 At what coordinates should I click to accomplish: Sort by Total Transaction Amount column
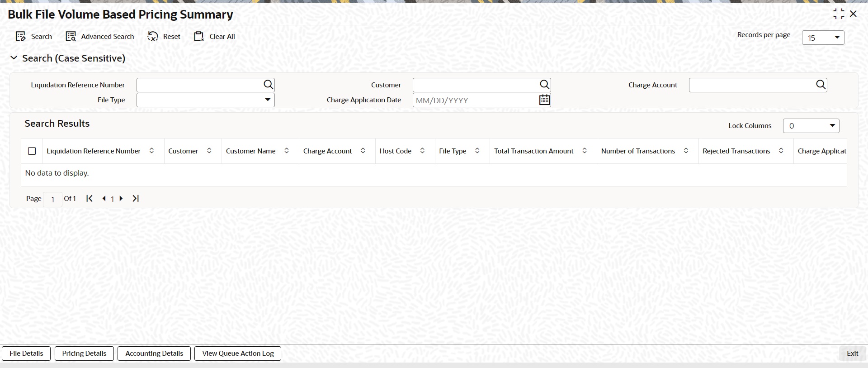click(x=585, y=151)
